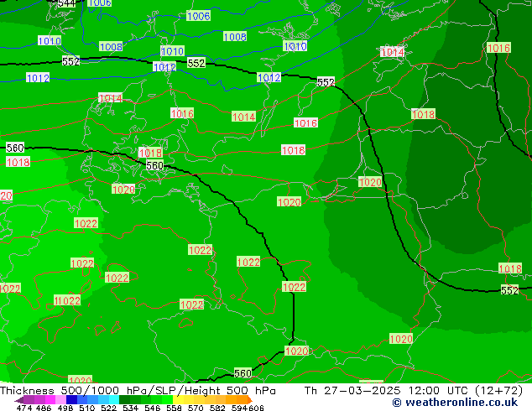532x411 pixels.
Task: Click the 510 legend value
Action: click(87, 408)
